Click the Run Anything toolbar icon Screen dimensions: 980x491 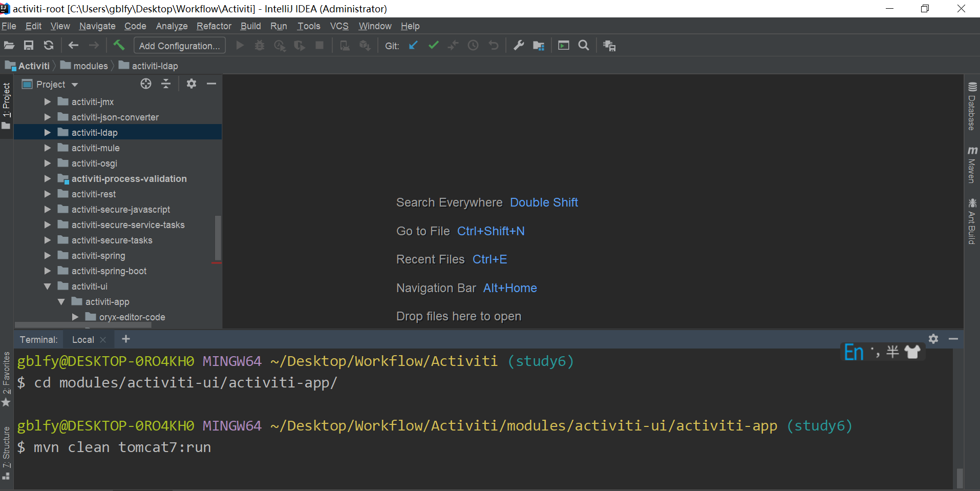(564, 46)
